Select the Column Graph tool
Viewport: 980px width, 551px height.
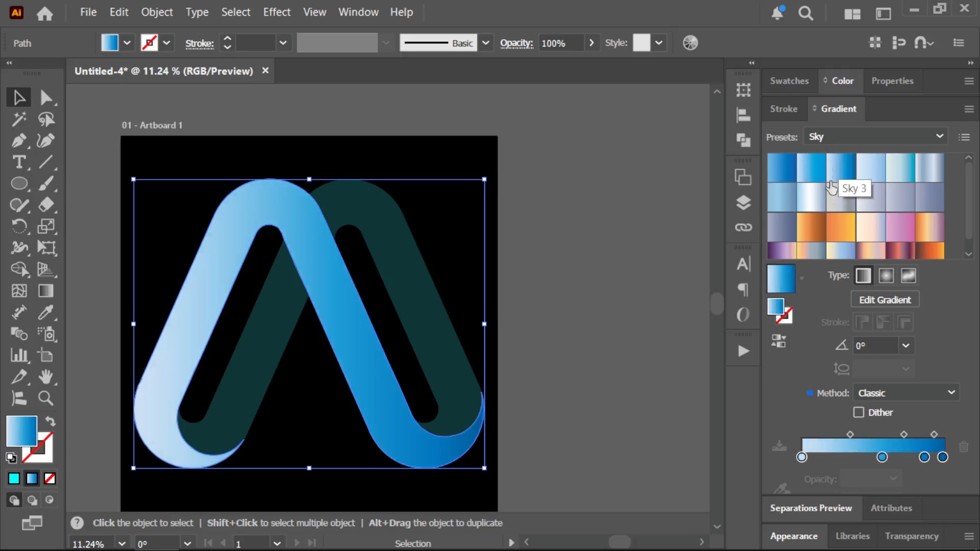19,355
